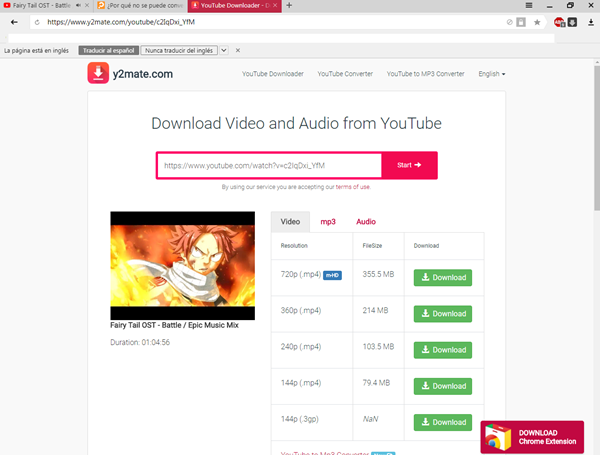Click Traducir al español button
Image resolution: width=600 pixels, height=455 pixels.
pyautogui.click(x=109, y=51)
